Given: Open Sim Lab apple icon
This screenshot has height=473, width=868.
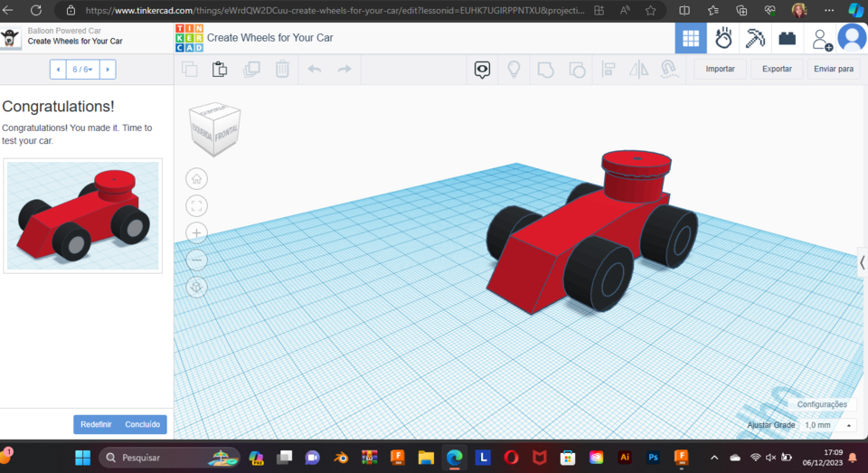Looking at the screenshot, I should pyautogui.click(x=723, y=38).
